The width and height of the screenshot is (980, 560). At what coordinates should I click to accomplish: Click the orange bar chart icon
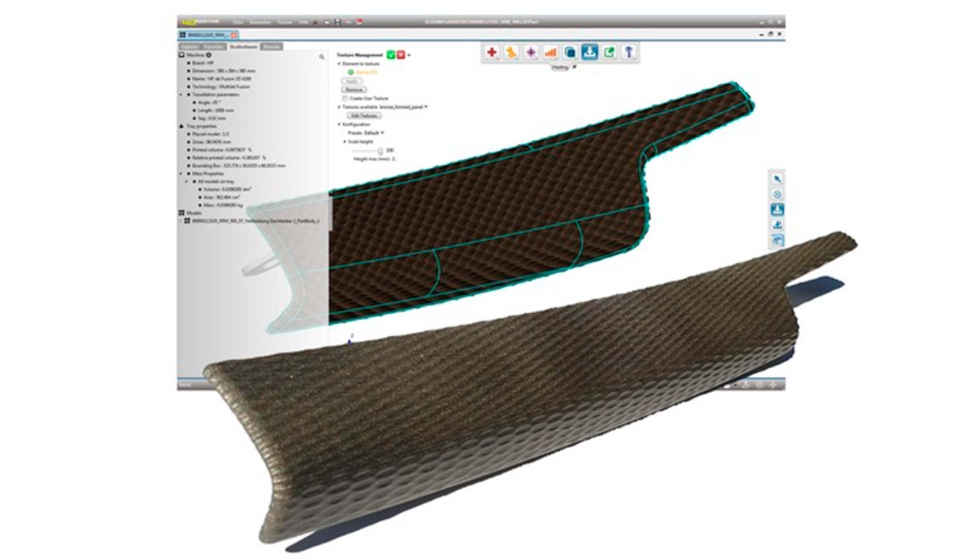551,52
